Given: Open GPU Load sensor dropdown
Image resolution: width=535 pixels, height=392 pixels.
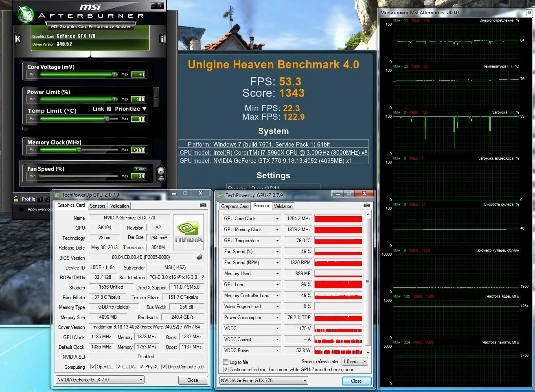Looking at the screenshot, I should (277, 285).
